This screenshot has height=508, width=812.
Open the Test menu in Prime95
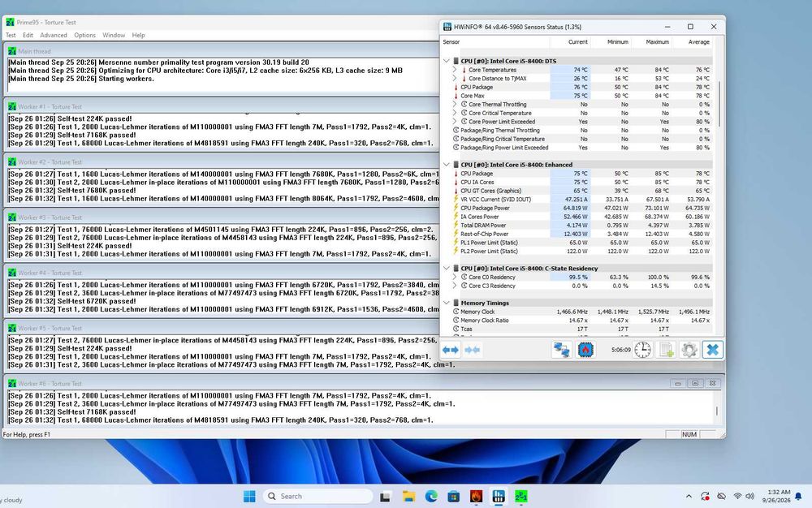click(11, 35)
